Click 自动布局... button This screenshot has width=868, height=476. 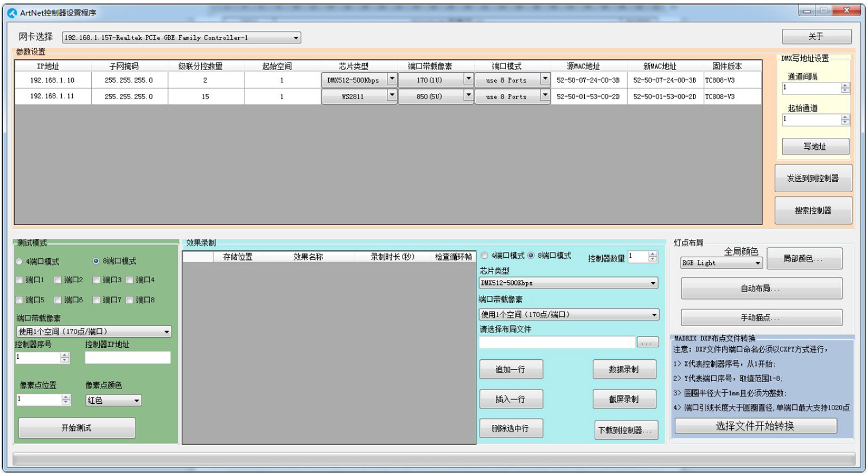[x=762, y=289]
